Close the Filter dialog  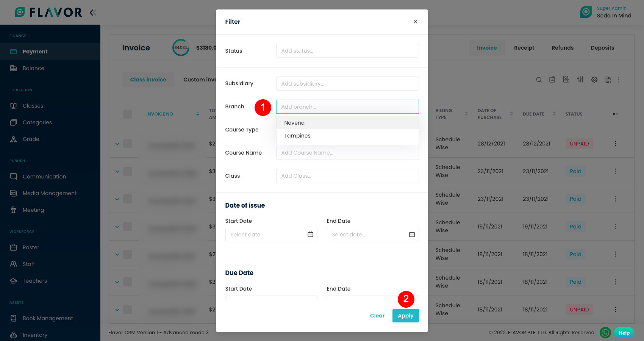(416, 22)
